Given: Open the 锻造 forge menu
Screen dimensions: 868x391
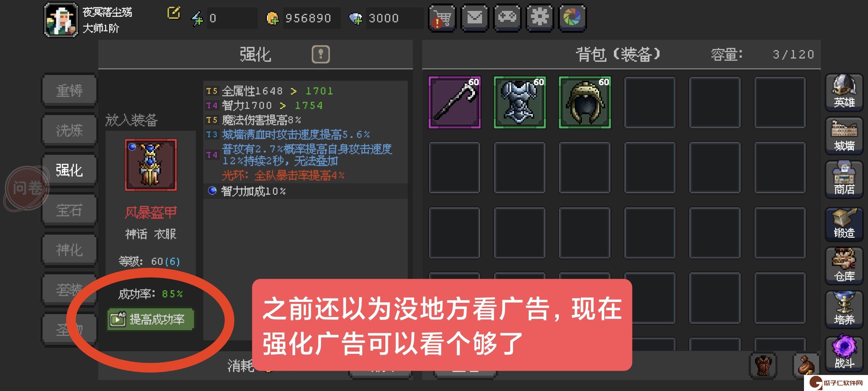Looking at the screenshot, I should pyautogui.click(x=844, y=223).
